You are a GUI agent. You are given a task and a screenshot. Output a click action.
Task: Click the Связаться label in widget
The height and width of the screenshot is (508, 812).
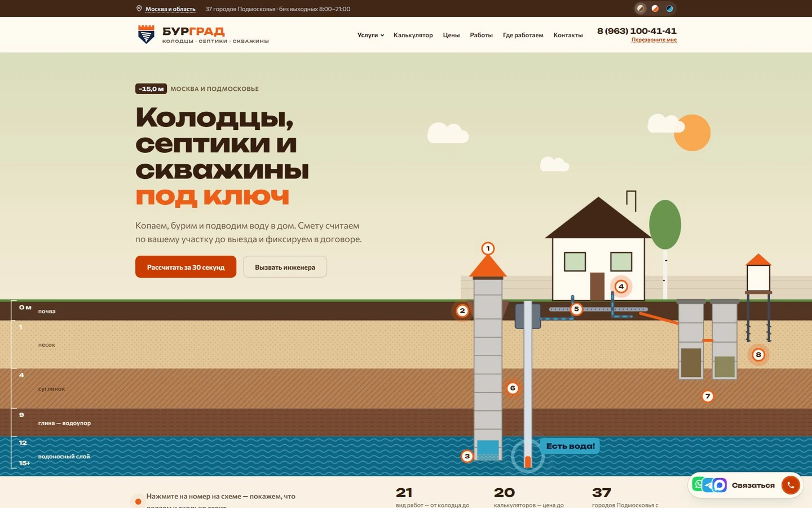pos(753,485)
